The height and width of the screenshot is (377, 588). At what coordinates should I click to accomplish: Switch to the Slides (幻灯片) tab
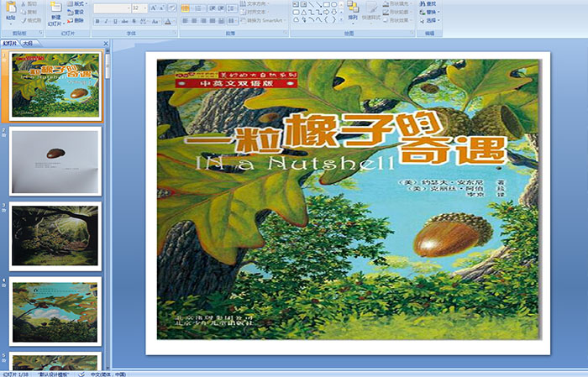(9, 43)
